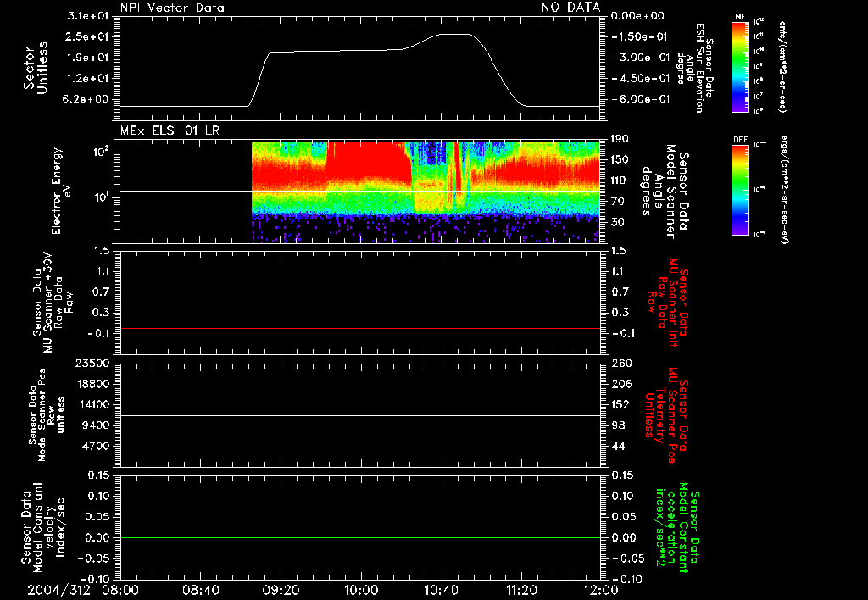The height and width of the screenshot is (600, 868).
Task: Click the "98" telemetry axis value
Action: 617,425
